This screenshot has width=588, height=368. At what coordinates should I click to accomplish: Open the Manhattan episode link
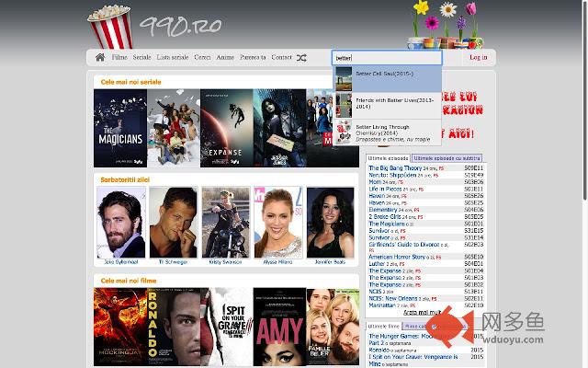pyautogui.click(x=382, y=305)
